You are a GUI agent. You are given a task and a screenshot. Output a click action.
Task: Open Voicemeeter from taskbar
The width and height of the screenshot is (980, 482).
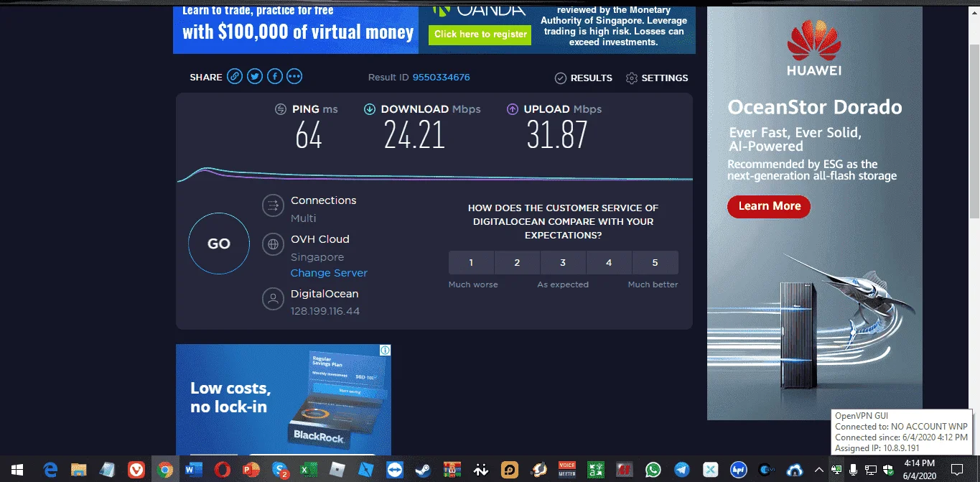[x=567, y=470]
